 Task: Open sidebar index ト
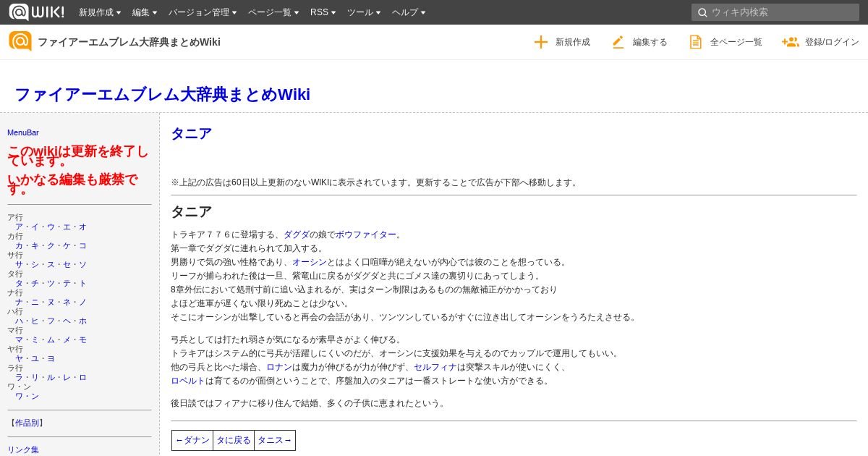[x=82, y=283]
